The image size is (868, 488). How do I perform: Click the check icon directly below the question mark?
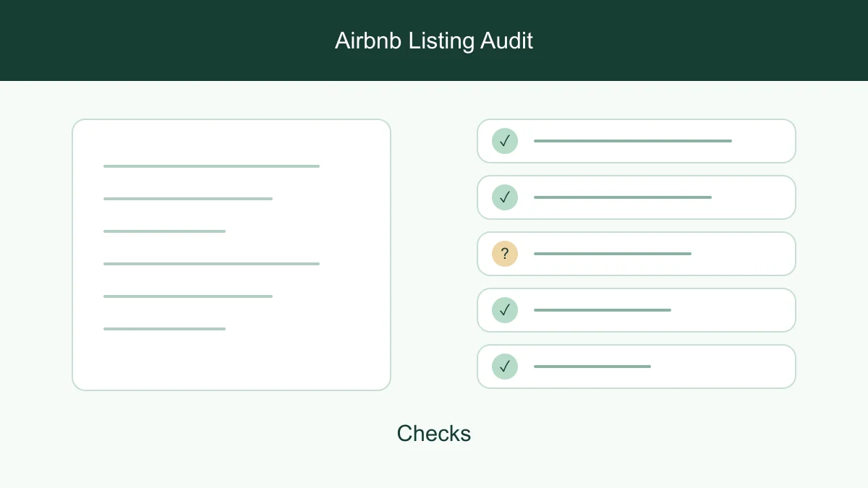click(505, 310)
